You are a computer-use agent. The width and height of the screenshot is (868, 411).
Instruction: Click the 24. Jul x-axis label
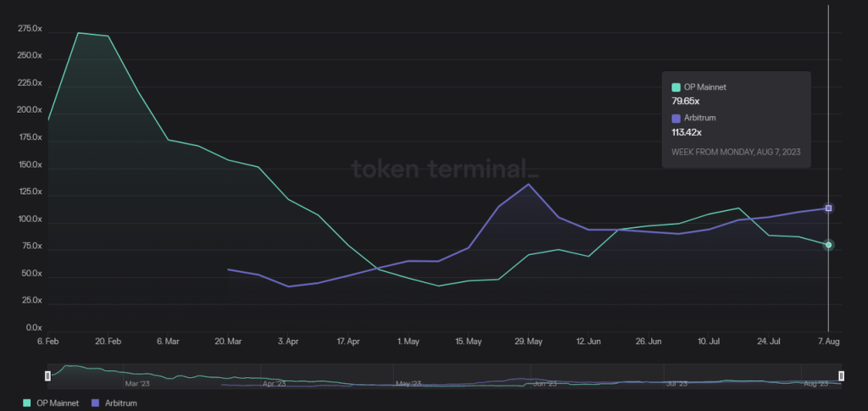point(768,342)
